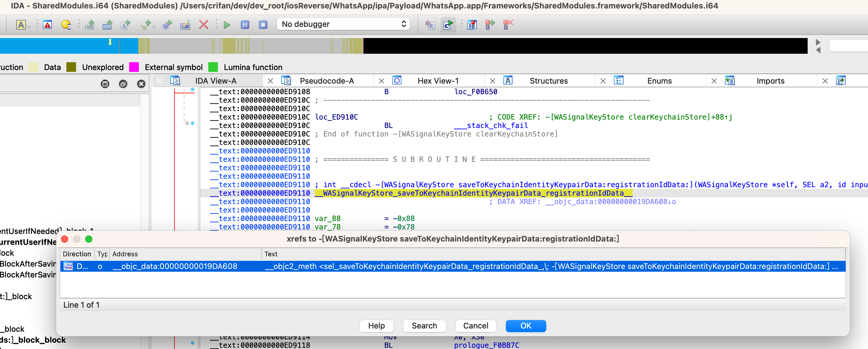Click loc_ED910C label in disassembly

click(x=336, y=117)
